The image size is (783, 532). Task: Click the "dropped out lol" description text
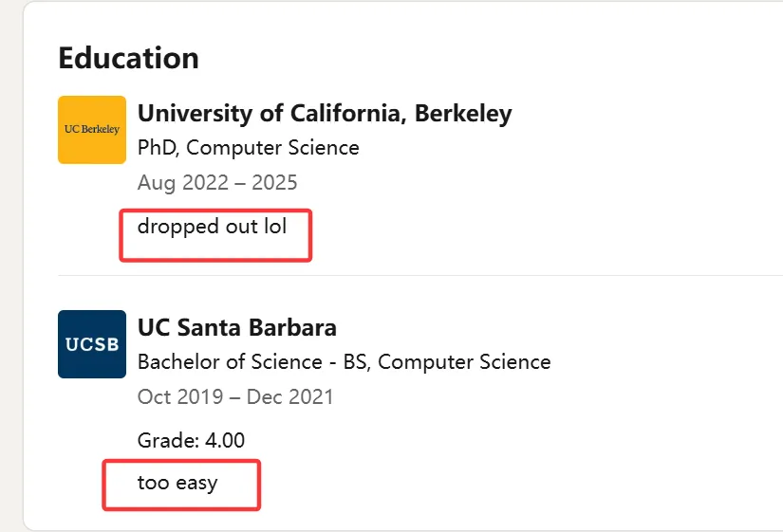(212, 227)
